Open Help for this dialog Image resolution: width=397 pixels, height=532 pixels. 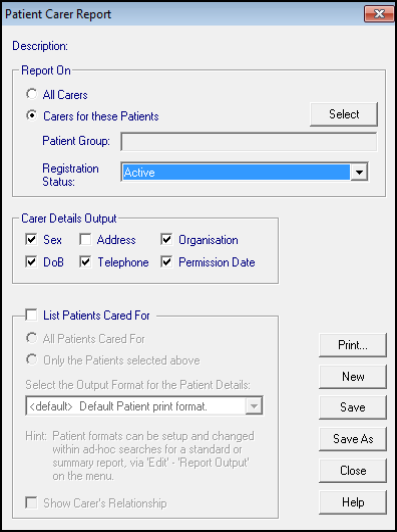[353, 502]
